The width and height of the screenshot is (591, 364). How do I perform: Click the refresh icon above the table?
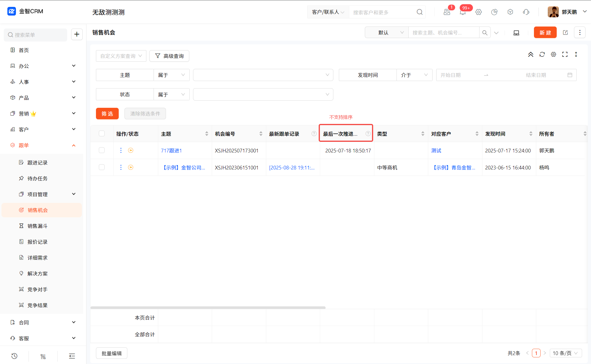542,54
